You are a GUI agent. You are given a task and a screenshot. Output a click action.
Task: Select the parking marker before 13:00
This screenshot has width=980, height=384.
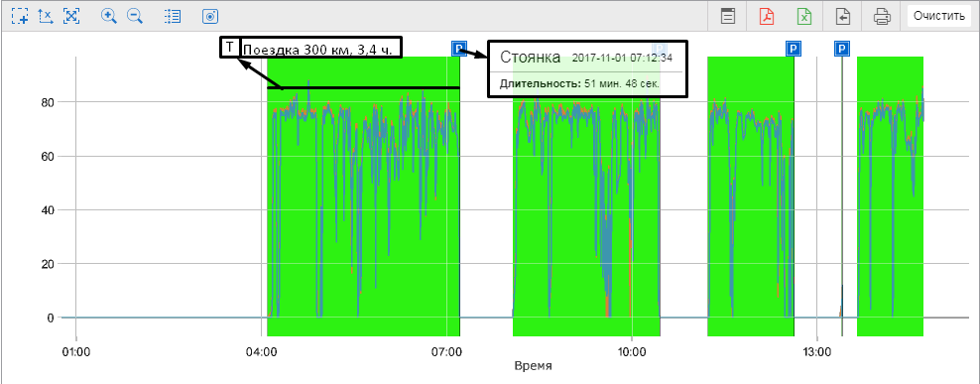(794, 49)
